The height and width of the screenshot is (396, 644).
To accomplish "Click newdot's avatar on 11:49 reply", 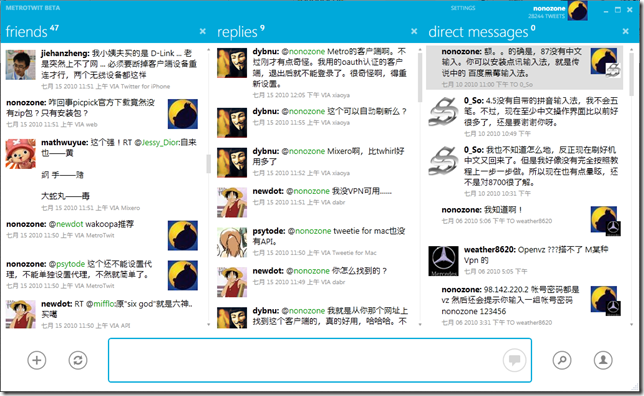I will (232, 282).
